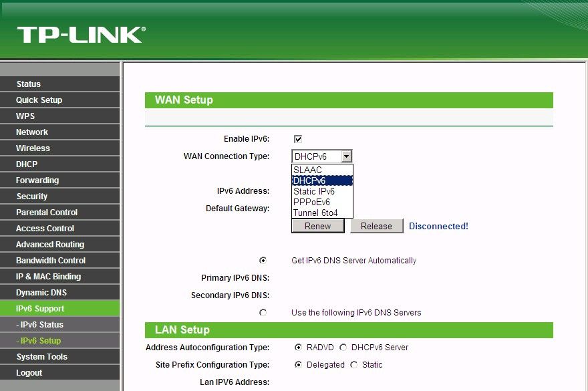
Task: Select Use the following IPv6 DNS Servers
Action: 263,313
